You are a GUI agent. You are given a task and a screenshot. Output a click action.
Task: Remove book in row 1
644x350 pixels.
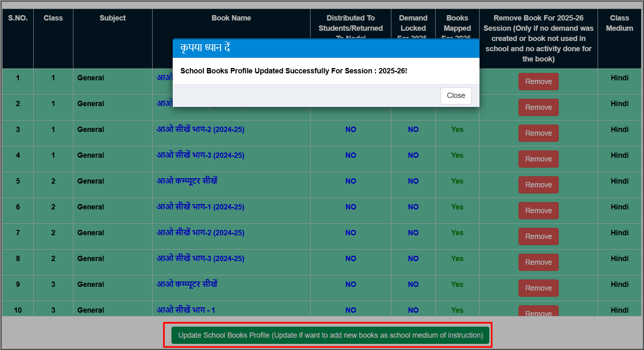coord(538,82)
